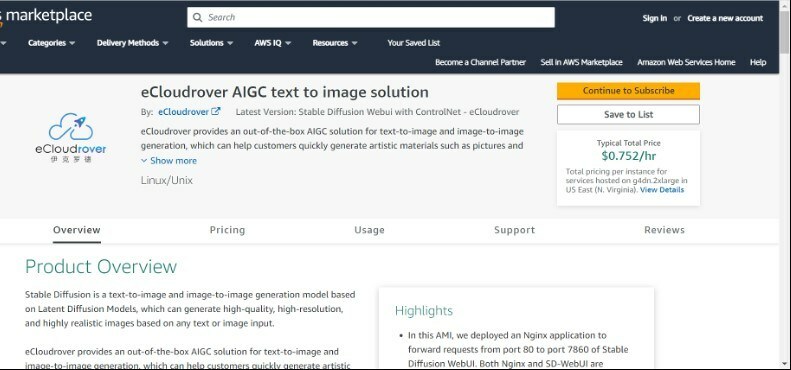Click the $0.752/hr price text

pyautogui.click(x=629, y=156)
